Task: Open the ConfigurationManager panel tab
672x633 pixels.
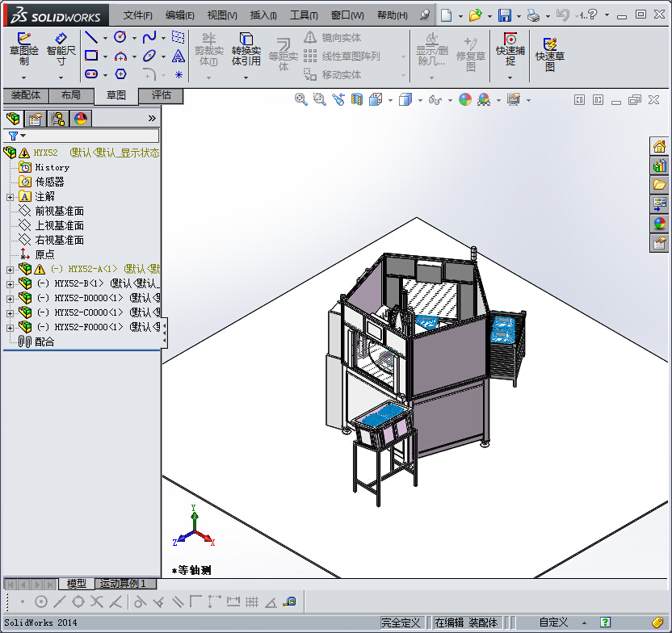Action: click(58, 118)
